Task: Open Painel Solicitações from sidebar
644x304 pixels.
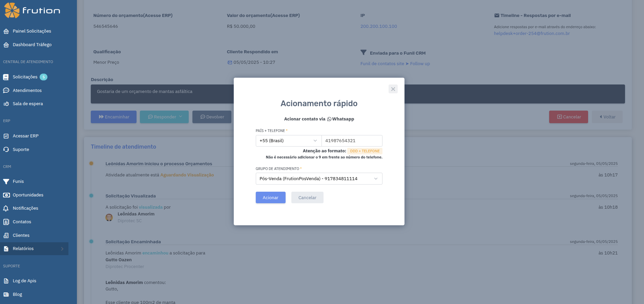Action: 32,31
